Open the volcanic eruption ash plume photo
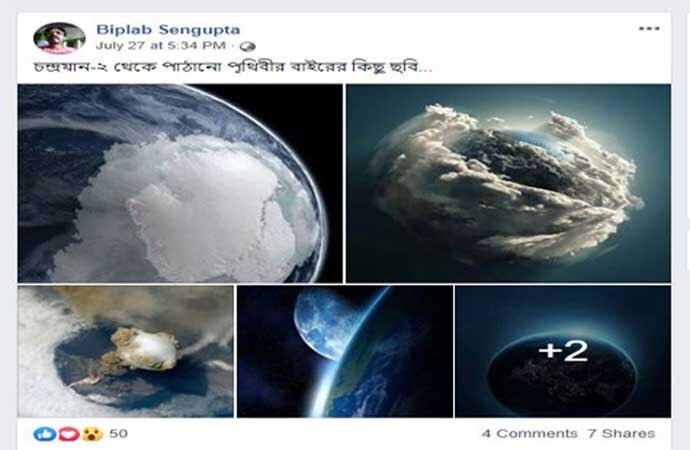 point(125,351)
